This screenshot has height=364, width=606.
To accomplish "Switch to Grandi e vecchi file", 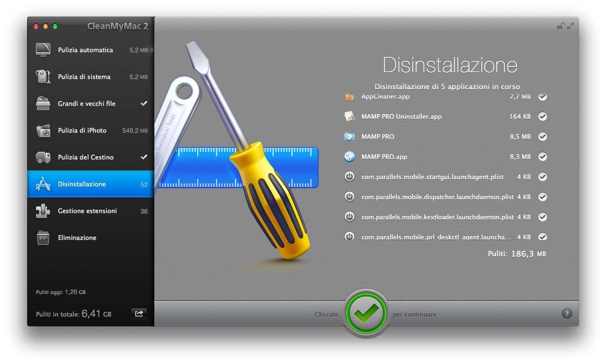I will [91, 103].
